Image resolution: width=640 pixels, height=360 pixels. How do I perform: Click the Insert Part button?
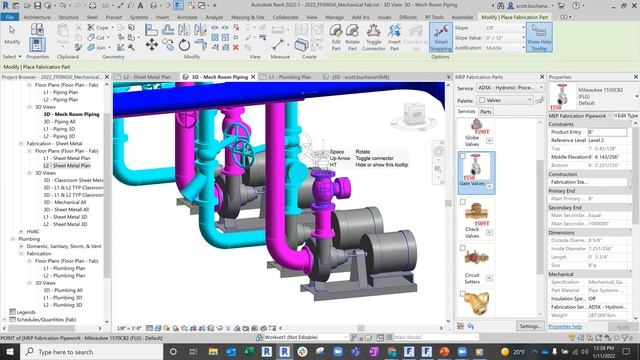click(x=394, y=37)
